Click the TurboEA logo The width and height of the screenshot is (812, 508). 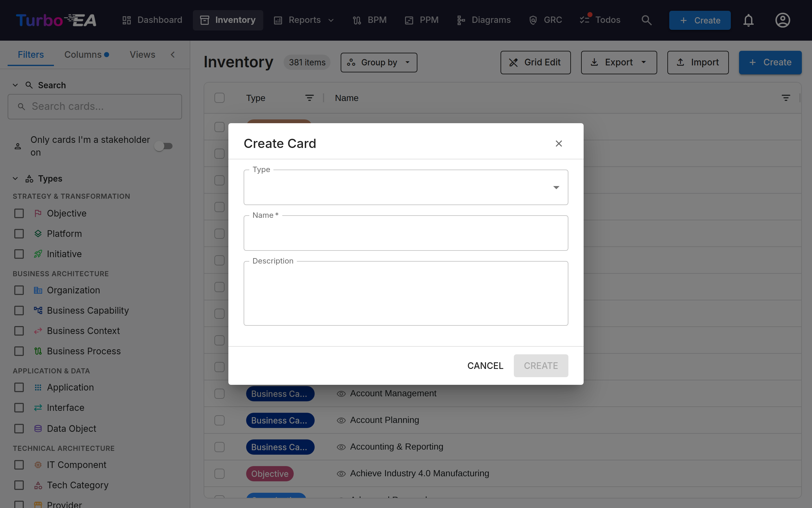(56, 20)
